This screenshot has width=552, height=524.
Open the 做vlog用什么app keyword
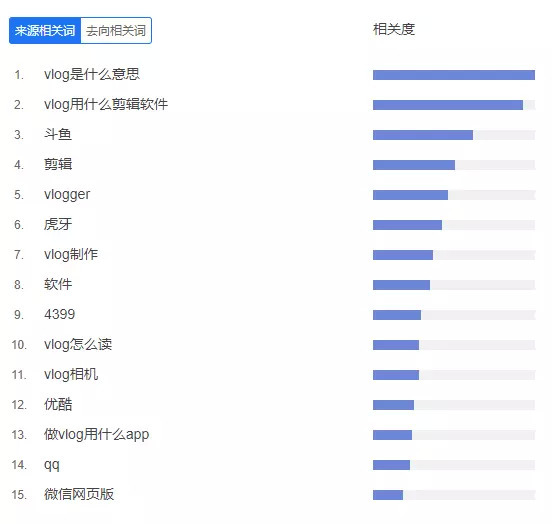point(96,435)
